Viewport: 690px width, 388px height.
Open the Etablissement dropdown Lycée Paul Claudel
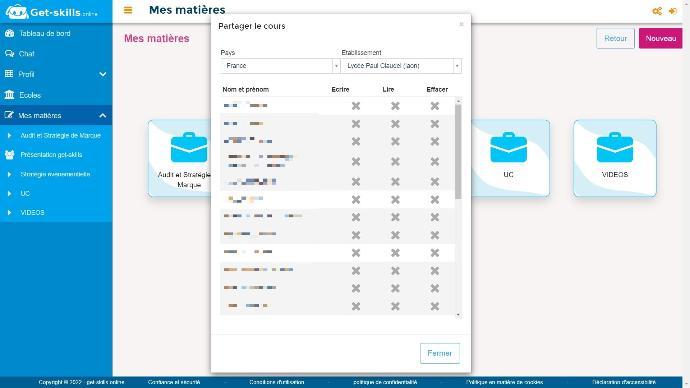pyautogui.click(x=401, y=66)
